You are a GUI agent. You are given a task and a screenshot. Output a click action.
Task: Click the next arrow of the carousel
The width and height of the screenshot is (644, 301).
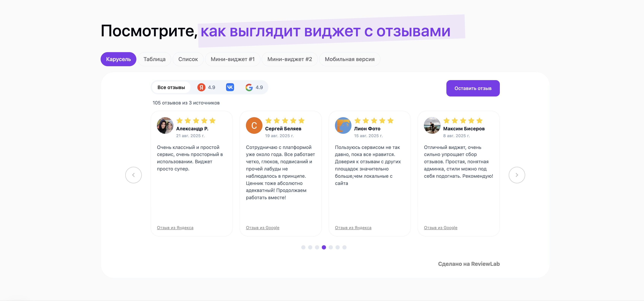[x=517, y=175]
